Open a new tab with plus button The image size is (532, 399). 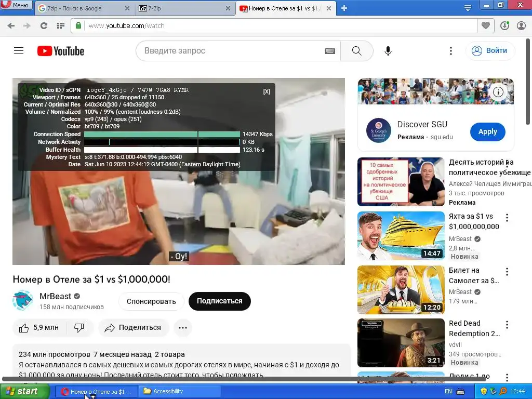coord(344,8)
